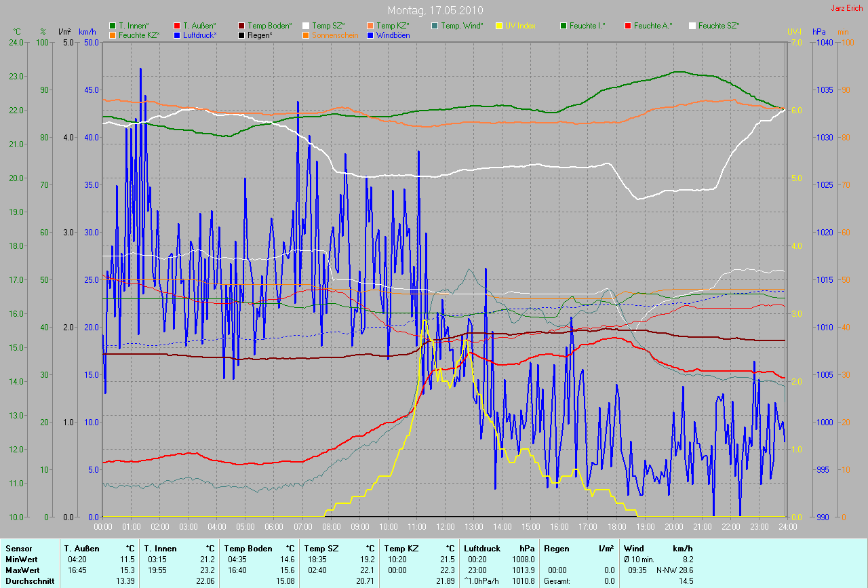The width and height of the screenshot is (868, 588).
Task: Click the Wind column header in table
Action: pos(633,548)
